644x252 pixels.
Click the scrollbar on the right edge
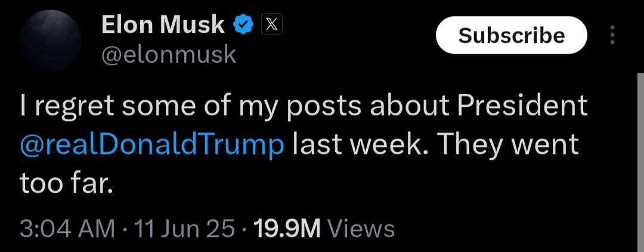pyautogui.click(x=640, y=162)
